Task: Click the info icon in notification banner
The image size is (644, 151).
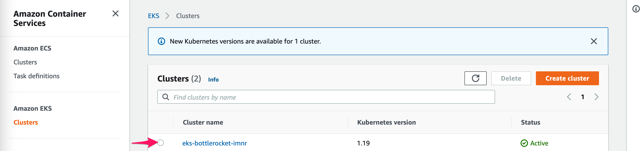Action: coord(161,41)
